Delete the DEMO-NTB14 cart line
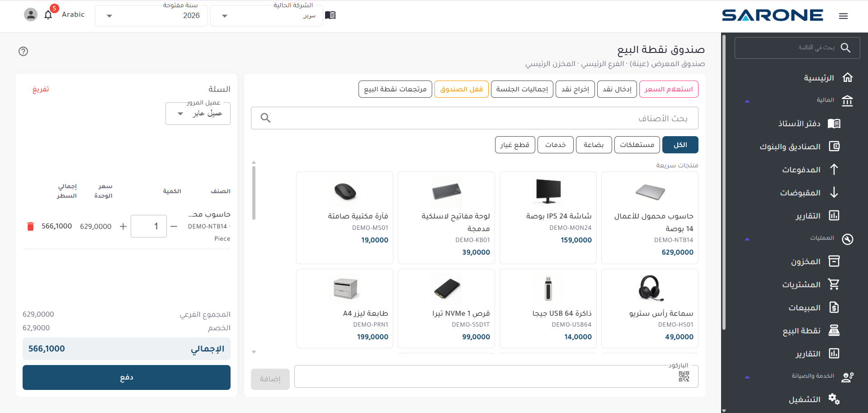 [x=30, y=227]
